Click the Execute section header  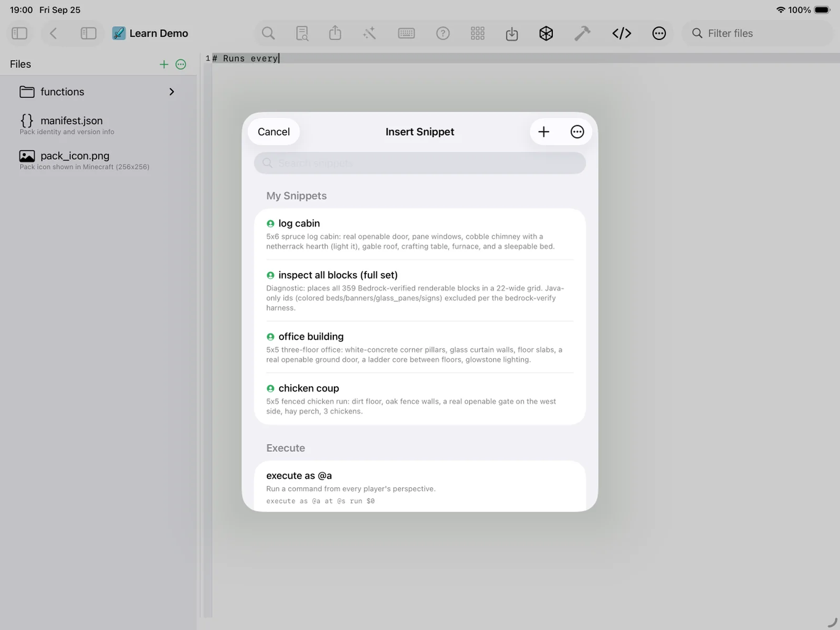(286, 448)
